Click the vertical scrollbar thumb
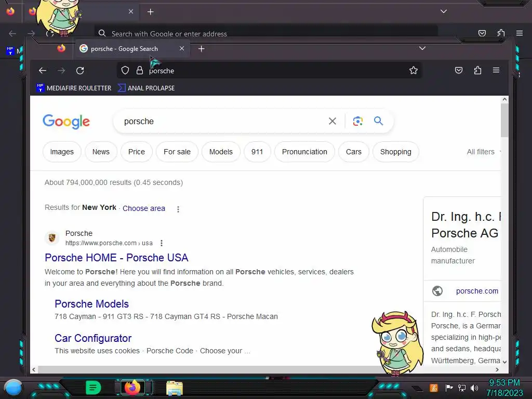Image resolution: width=532 pixels, height=399 pixels. pos(504,121)
